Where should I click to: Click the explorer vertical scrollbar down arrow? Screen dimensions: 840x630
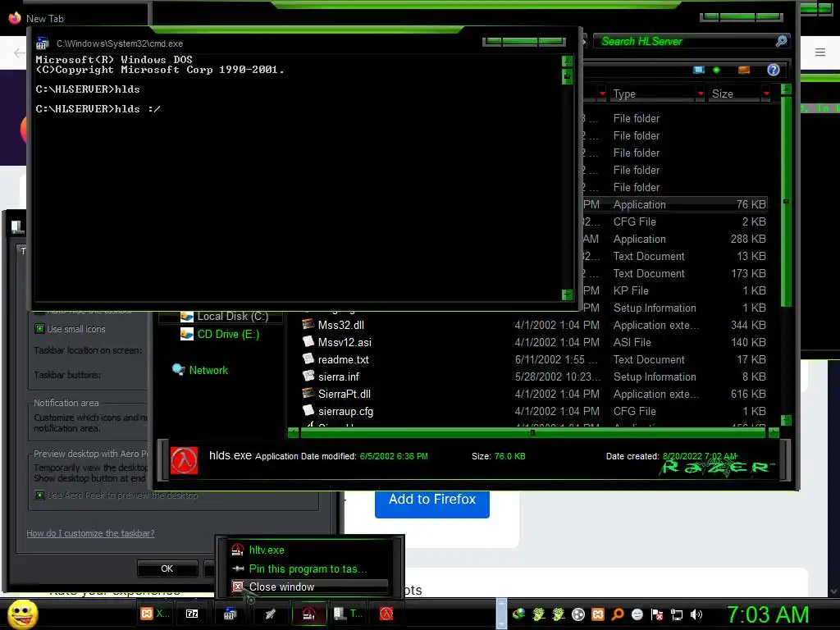(x=786, y=420)
